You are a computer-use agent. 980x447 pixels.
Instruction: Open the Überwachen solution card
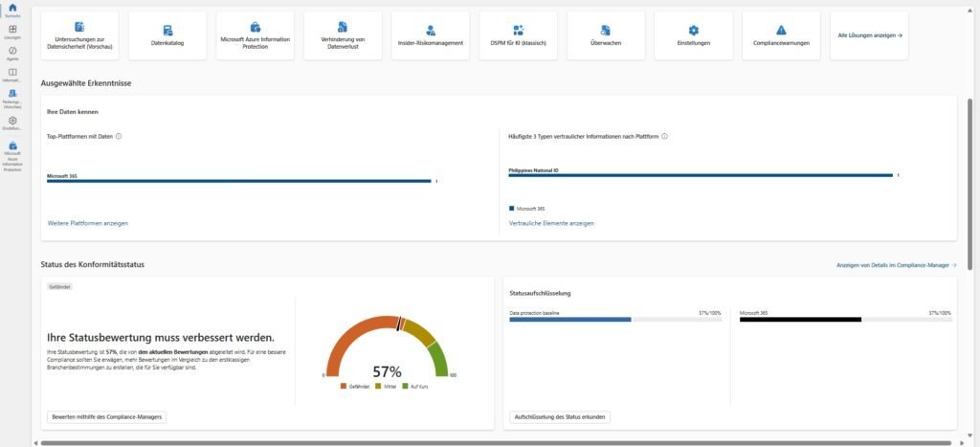coord(606,35)
